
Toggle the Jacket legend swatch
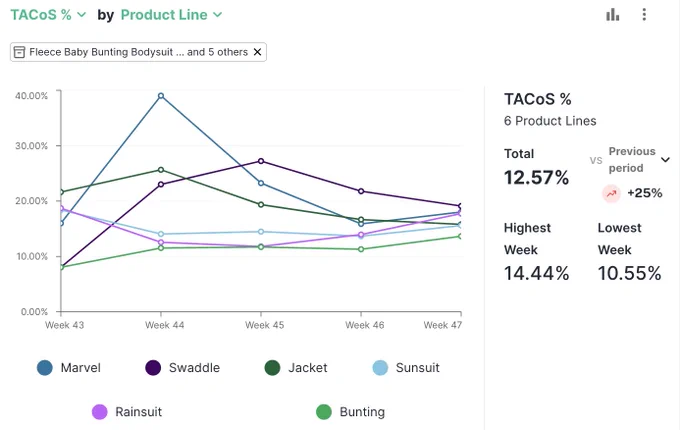(x=272, y=368)
